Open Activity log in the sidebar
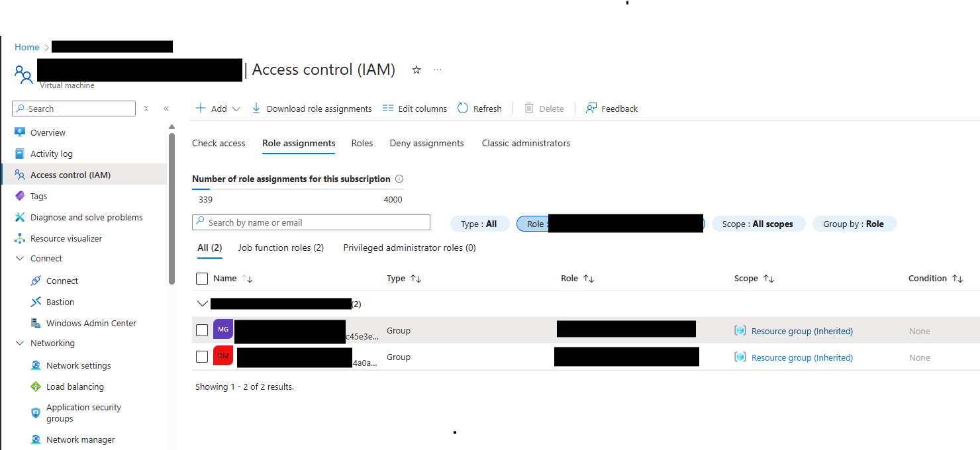The width and height of the screenshot is (980, 450). tap(52, 154)
